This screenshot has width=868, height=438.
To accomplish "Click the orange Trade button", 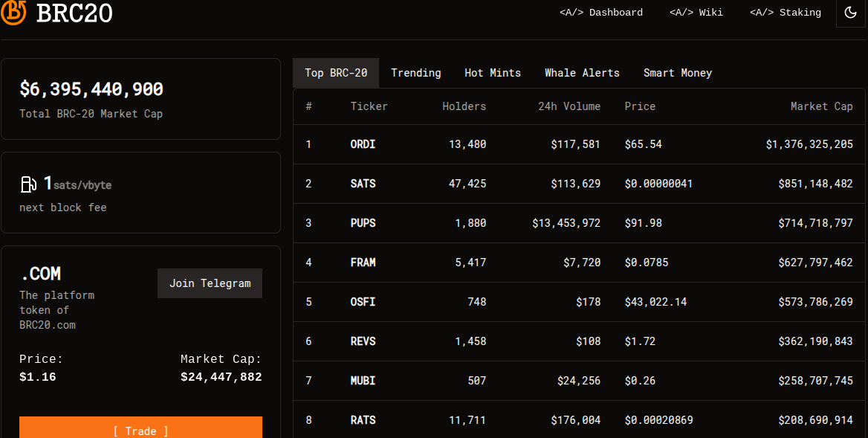I will point(140,430).
